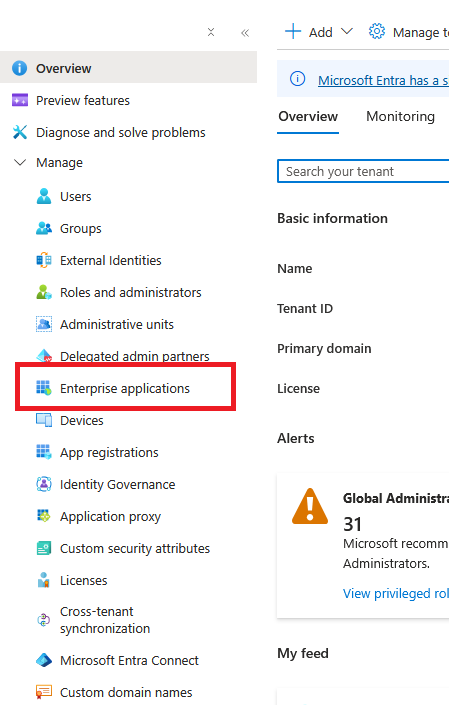
Task: Click the Add button label
Action: [x=320, y=32]
